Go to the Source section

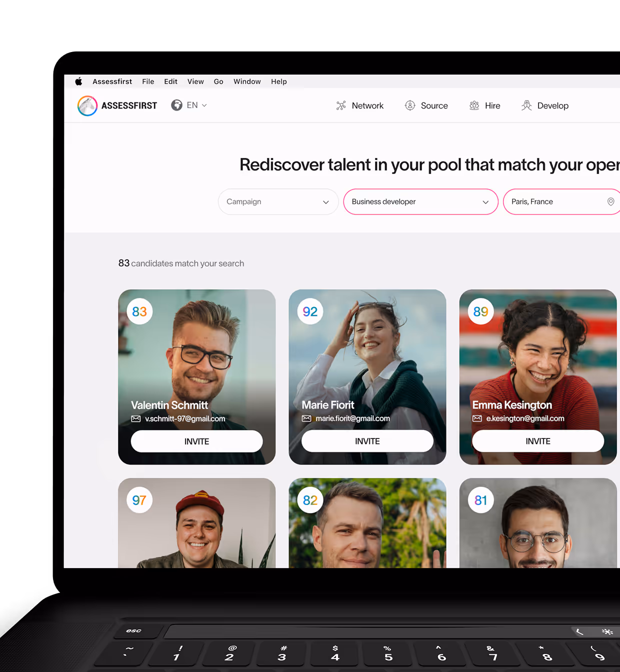(x=434, y=105)
